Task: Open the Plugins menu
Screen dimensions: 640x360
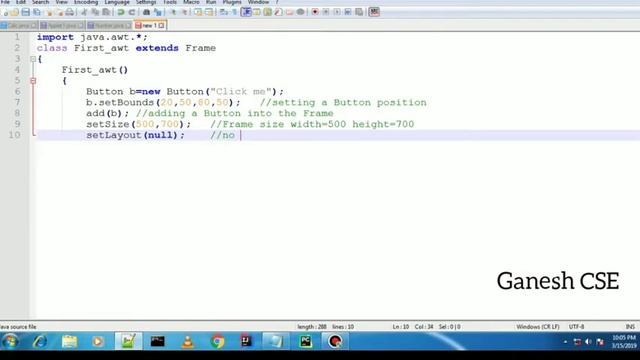Action: click(x=232, y=2)
